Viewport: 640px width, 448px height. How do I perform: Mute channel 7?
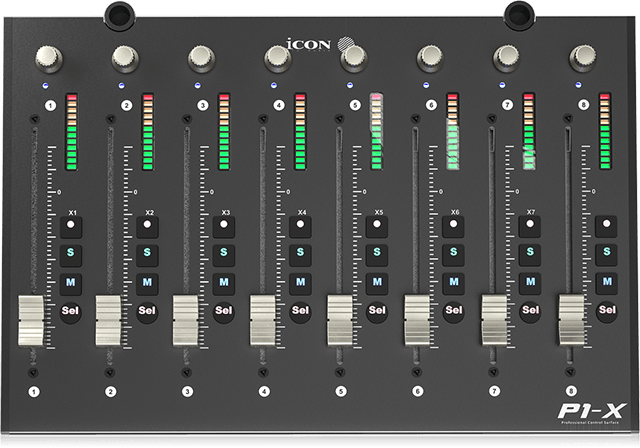click(530, 283)
